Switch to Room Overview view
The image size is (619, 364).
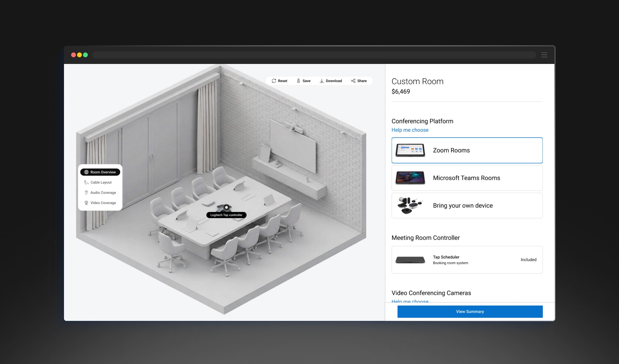coord(100,172)
